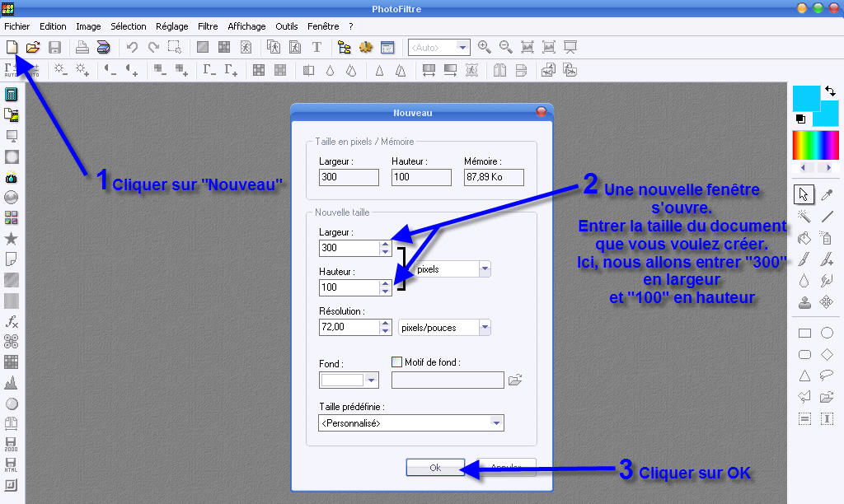Click the Open file folder icon
This screenshot has width=844, height=504.
33,48
